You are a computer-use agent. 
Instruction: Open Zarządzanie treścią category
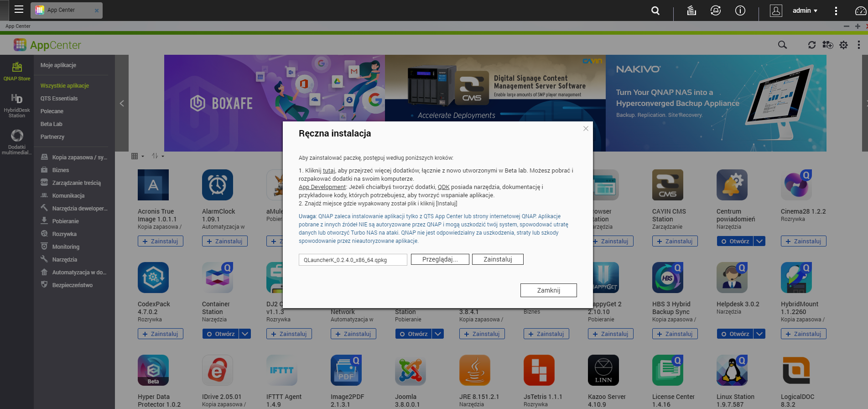coord(71,183)
